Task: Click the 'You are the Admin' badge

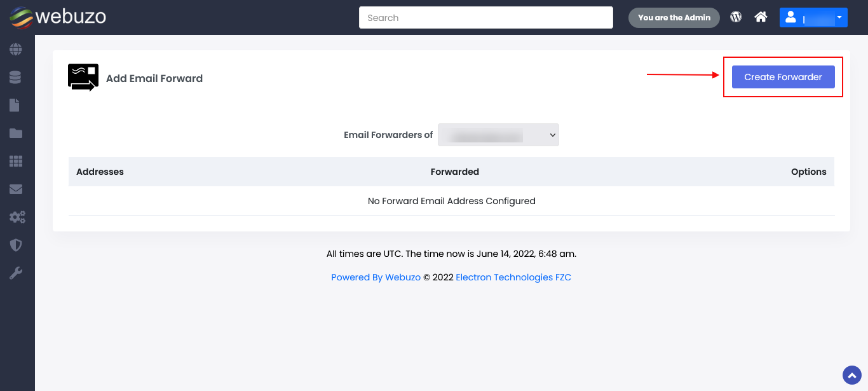Action: (x=674, y=18)
